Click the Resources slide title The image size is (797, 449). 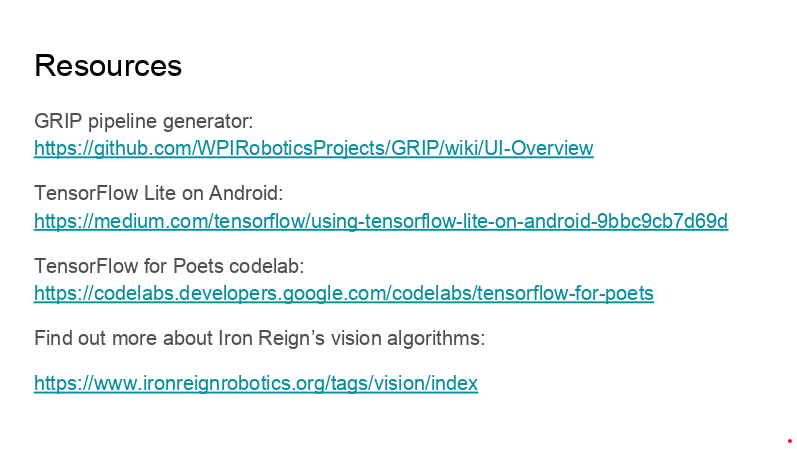tap(108, 66)
